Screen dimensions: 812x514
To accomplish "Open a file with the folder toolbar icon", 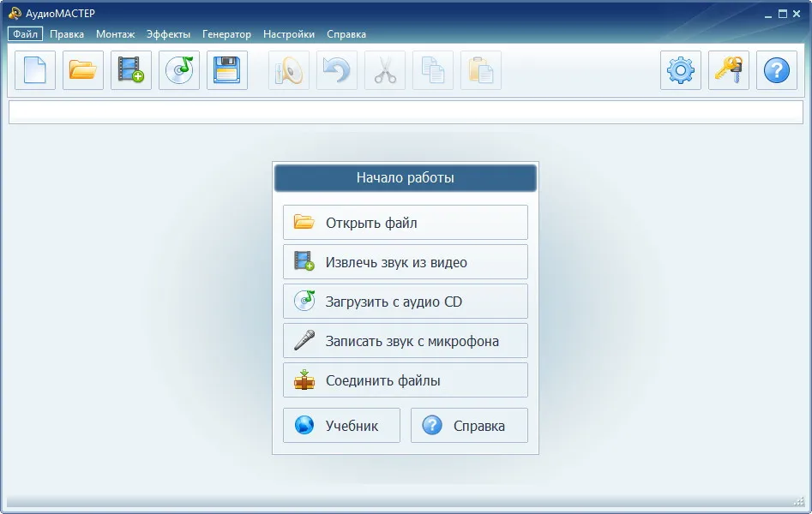I will [x=83, y=70].
